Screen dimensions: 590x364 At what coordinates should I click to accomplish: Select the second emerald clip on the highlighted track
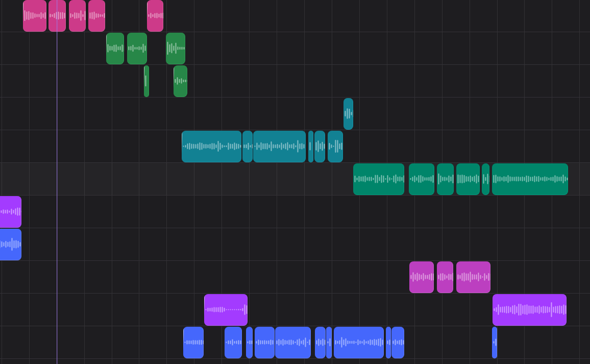(422, 179)
